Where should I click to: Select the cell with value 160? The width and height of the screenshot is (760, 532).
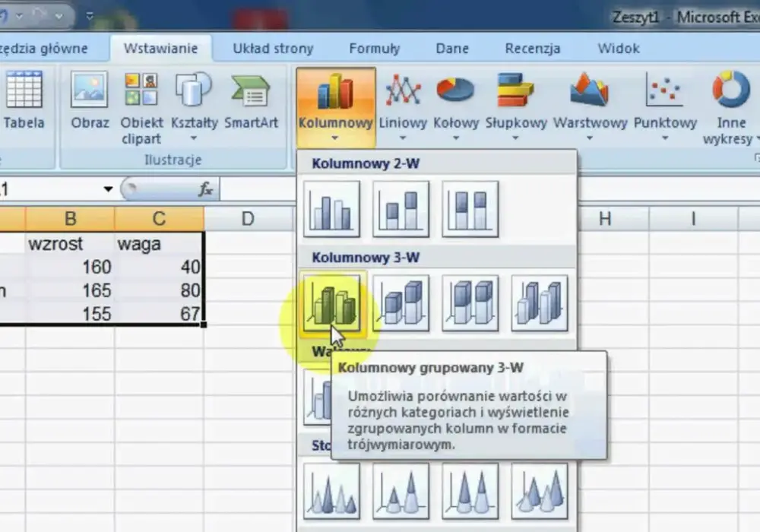70,267
